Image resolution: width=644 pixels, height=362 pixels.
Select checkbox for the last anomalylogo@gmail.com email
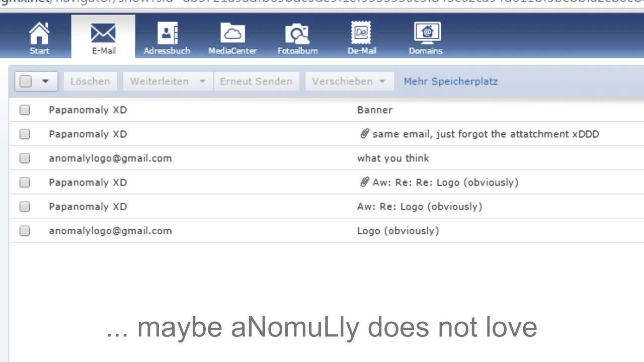tap(25, 231)
